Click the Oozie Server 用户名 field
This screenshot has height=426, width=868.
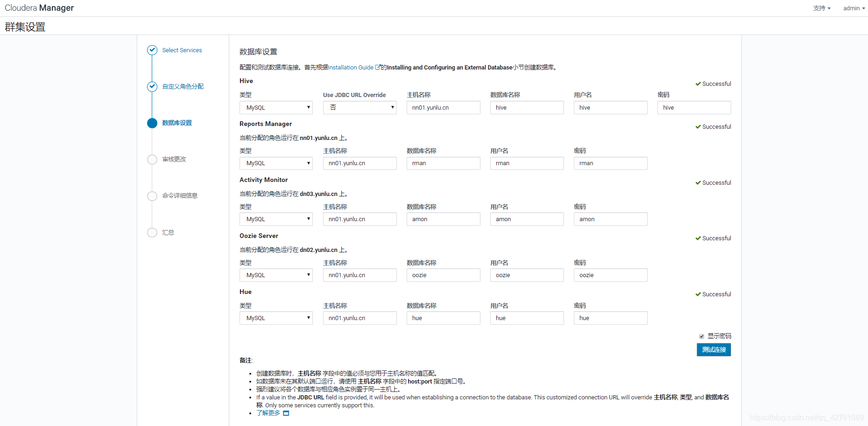tap(527, 275)
